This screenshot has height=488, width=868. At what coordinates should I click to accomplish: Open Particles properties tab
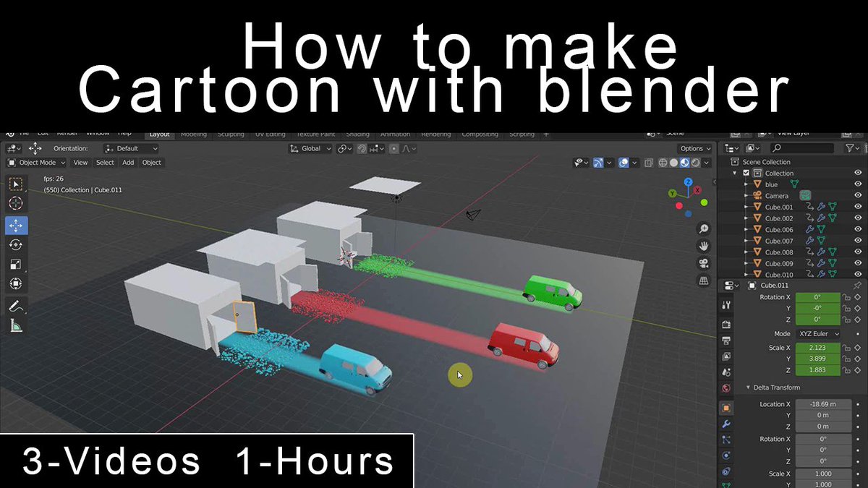point(727,440)
